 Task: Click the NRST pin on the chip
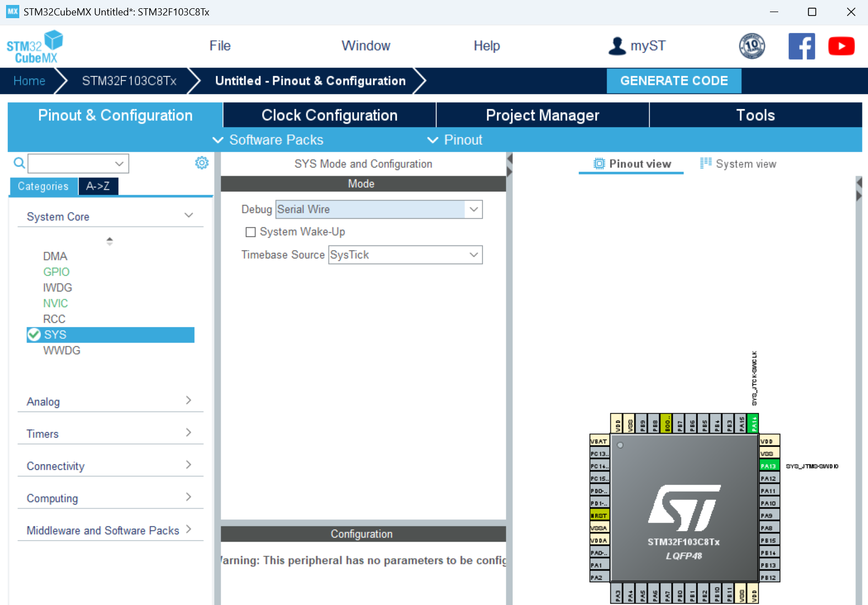[x=599, y=516]
